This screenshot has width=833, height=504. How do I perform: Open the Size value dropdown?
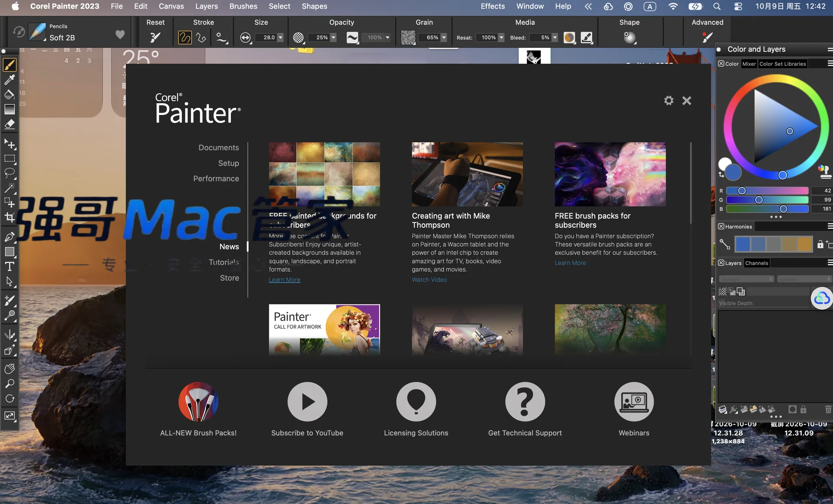point(280,38)
